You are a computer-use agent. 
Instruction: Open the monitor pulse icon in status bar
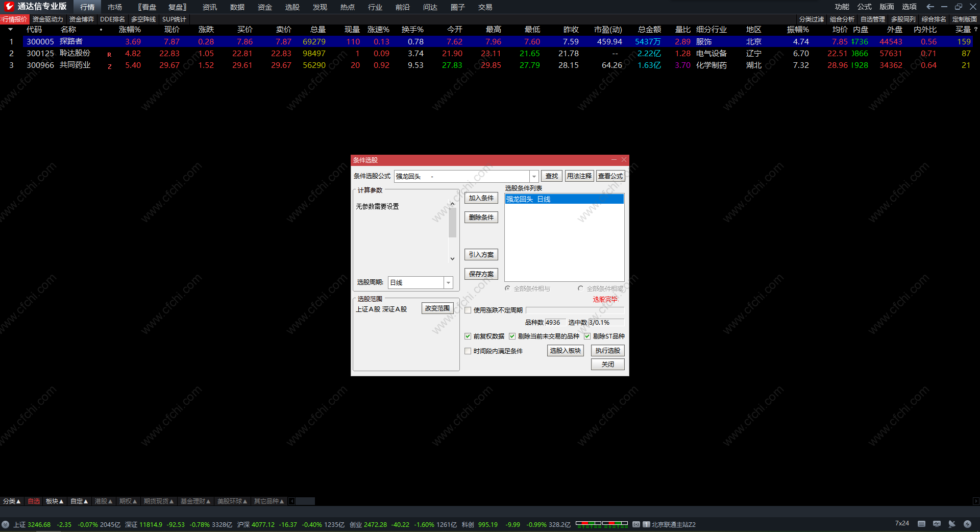937,524
